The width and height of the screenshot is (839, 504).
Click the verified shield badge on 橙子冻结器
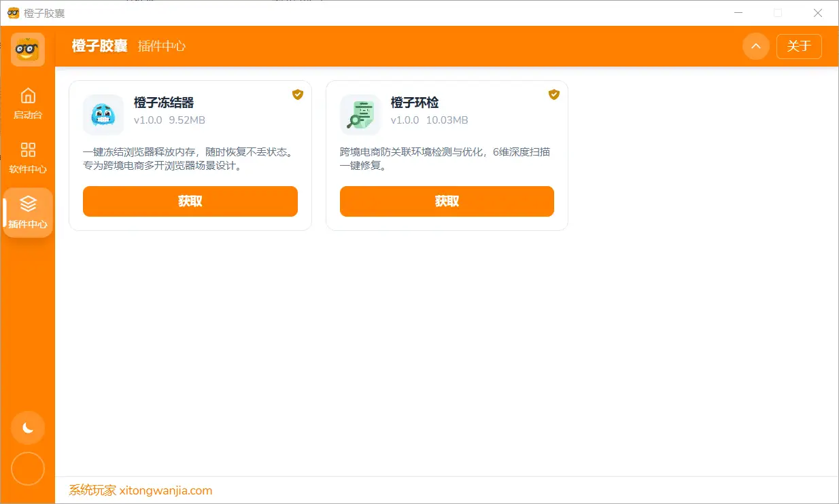(297, 94)
